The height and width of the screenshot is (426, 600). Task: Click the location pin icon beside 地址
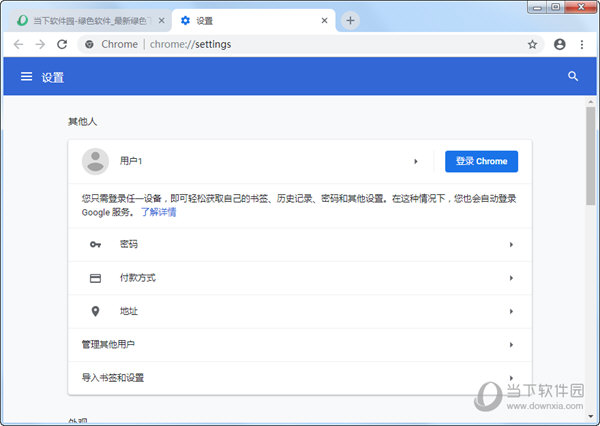[95, 311]
